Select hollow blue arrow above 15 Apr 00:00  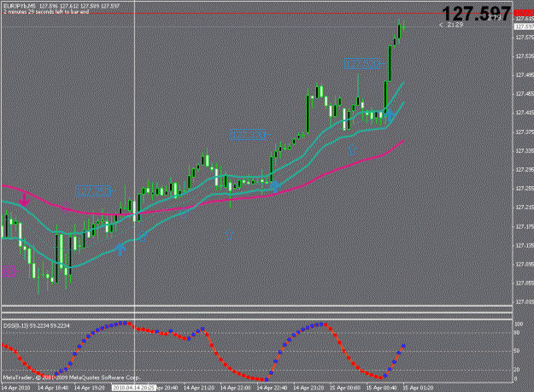(352, 149)
